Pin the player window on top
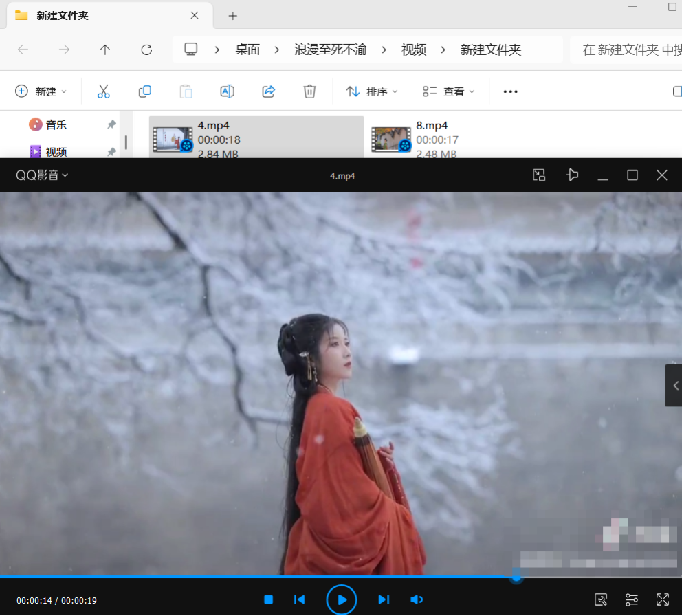The image size is (682, 616). click(x=573, y=175)
